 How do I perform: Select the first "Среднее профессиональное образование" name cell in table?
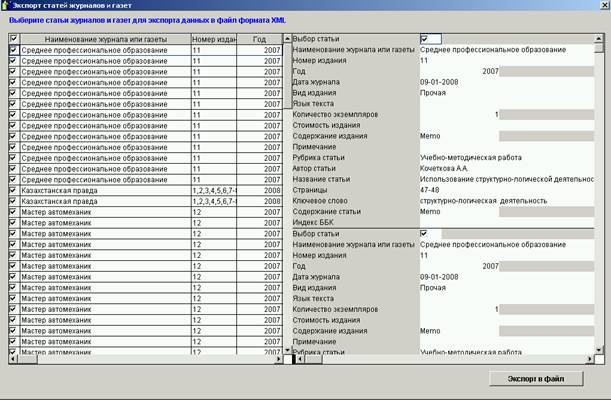[106, 50]
